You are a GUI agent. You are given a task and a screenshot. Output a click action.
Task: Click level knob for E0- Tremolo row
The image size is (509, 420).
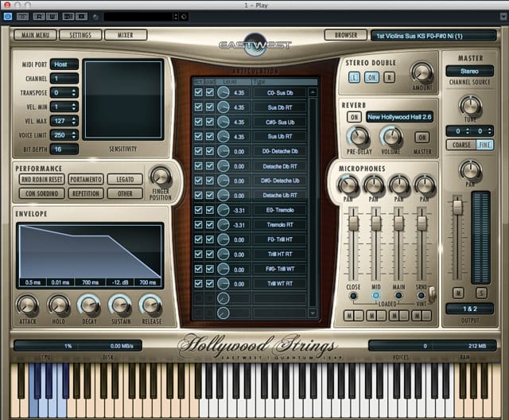[223, 210]
